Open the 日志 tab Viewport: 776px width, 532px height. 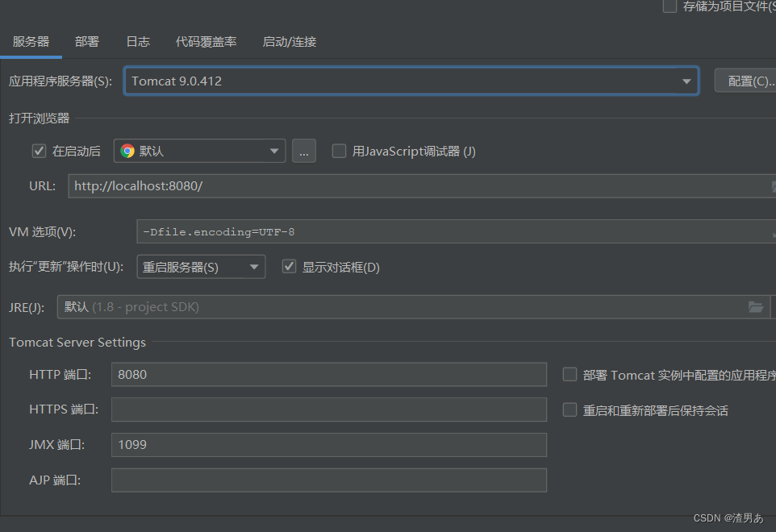pyautogui.click(x=138, y=42)
